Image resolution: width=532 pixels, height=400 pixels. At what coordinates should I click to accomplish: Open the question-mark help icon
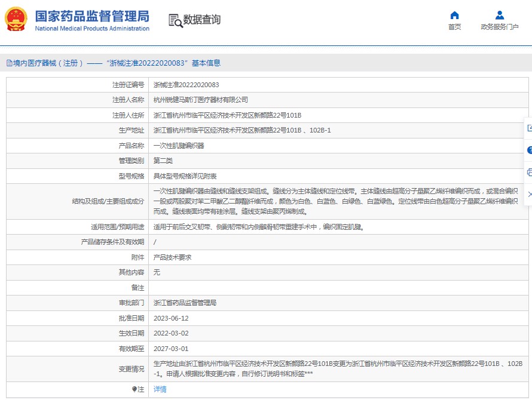click(x=530, y=150)
